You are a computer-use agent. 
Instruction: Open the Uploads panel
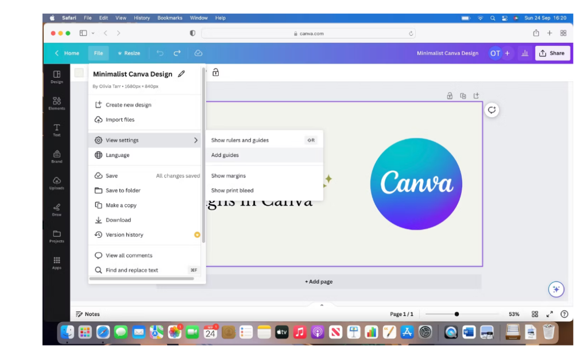pyautogui.click(x=57, y=183)
